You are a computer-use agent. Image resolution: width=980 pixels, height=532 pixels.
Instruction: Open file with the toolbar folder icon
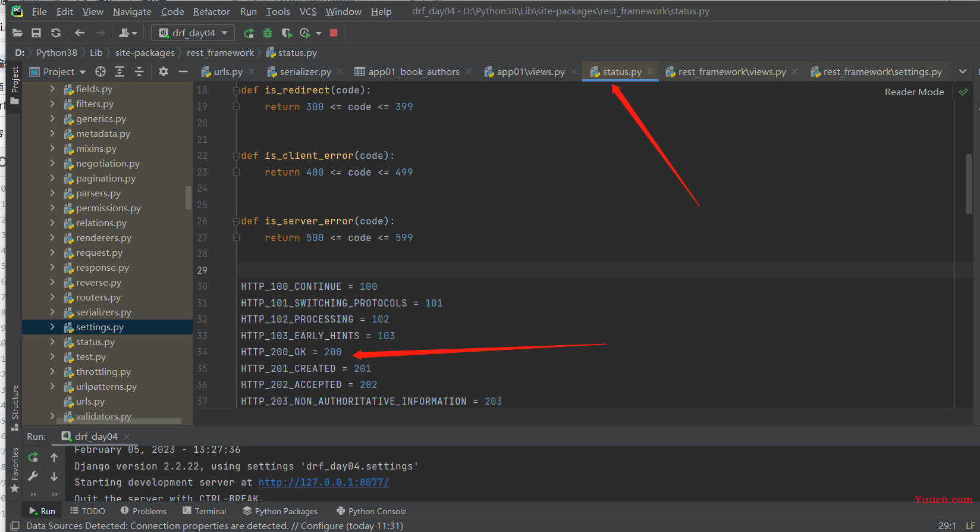(x=18, y=33)
